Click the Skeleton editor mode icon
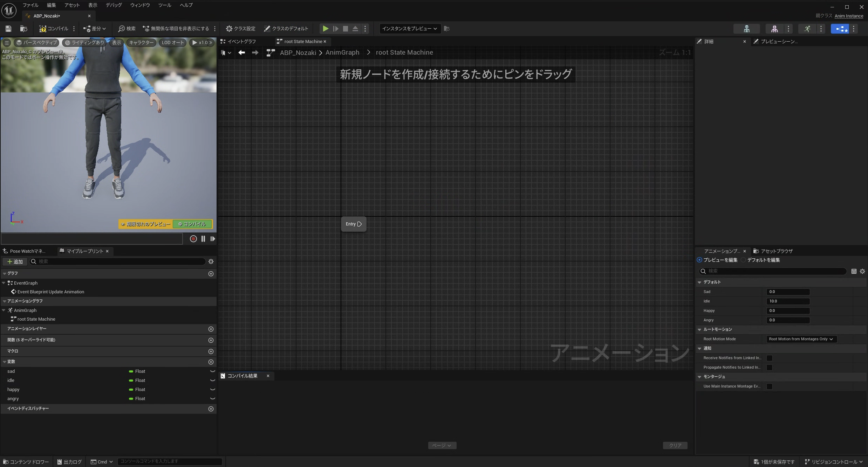Image resolution: width=868 pixels, height=467 pixels. pos(746,29)
